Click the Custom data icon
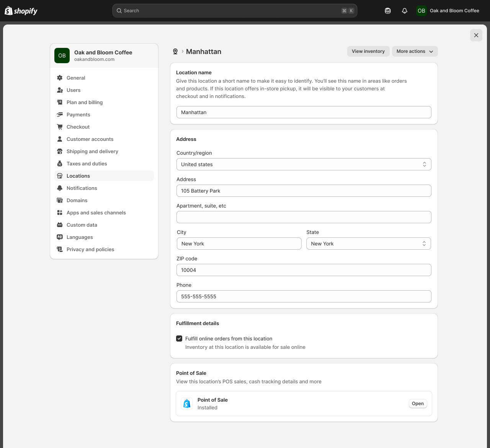The height and width of the screenshot is (448, 490). point(60,225)
